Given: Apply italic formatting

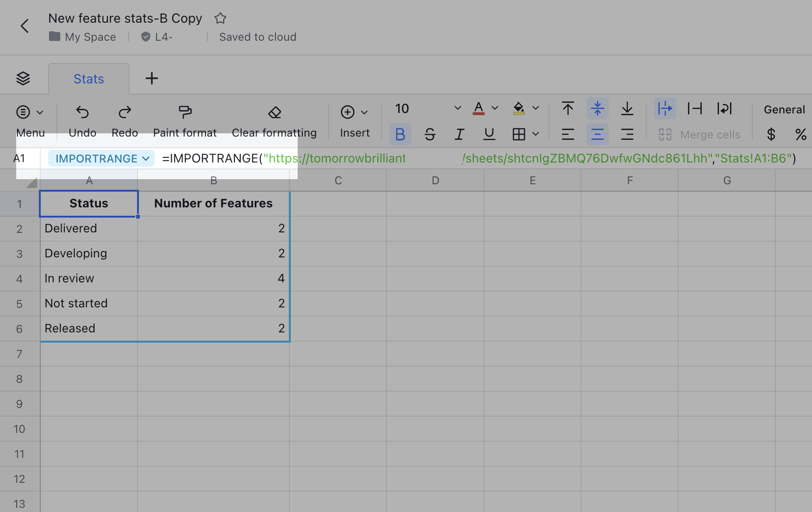Looking at the screenshot, I should pyautogui.click(x=459, y=134).
